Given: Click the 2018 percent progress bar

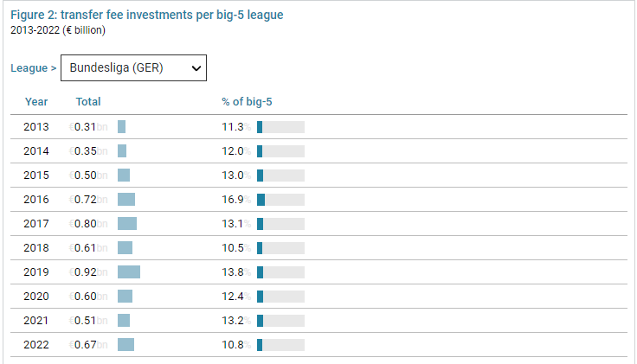Looking at the screenshot, I should [x=280, y=248].
